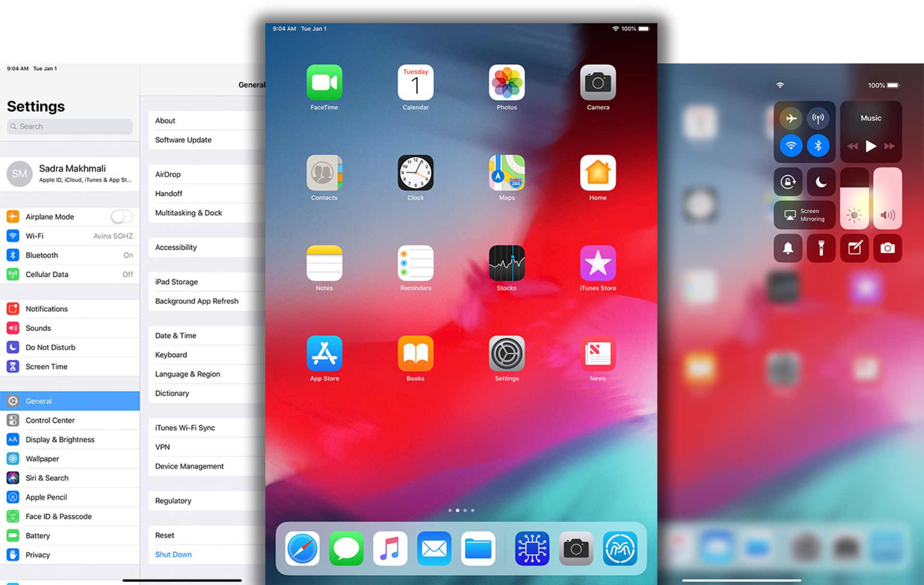Click the Settings search field

click(x=70, y=127)
